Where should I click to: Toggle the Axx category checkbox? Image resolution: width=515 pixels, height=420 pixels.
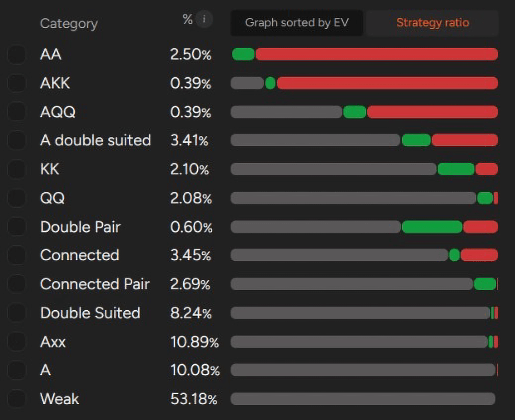17,341
